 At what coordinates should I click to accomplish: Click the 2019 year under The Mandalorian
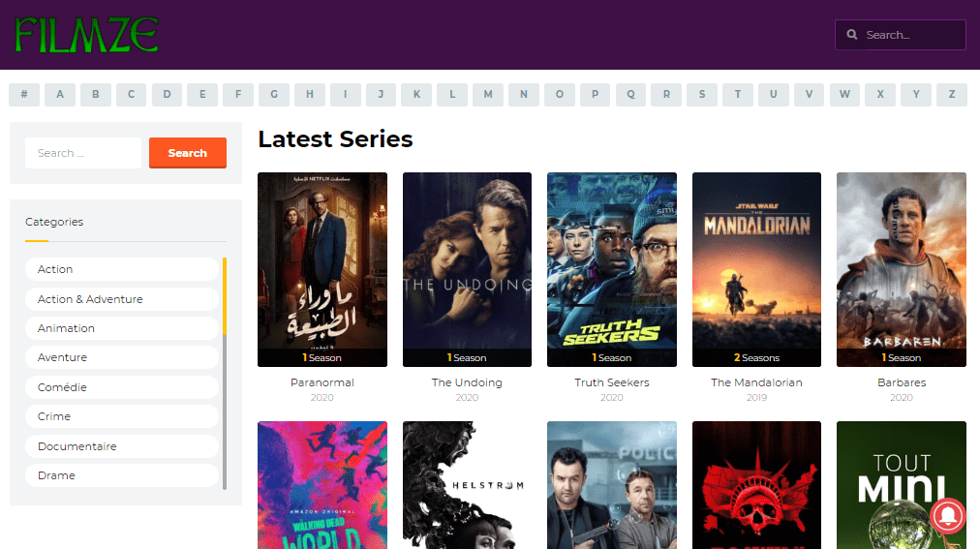(756, 397)
